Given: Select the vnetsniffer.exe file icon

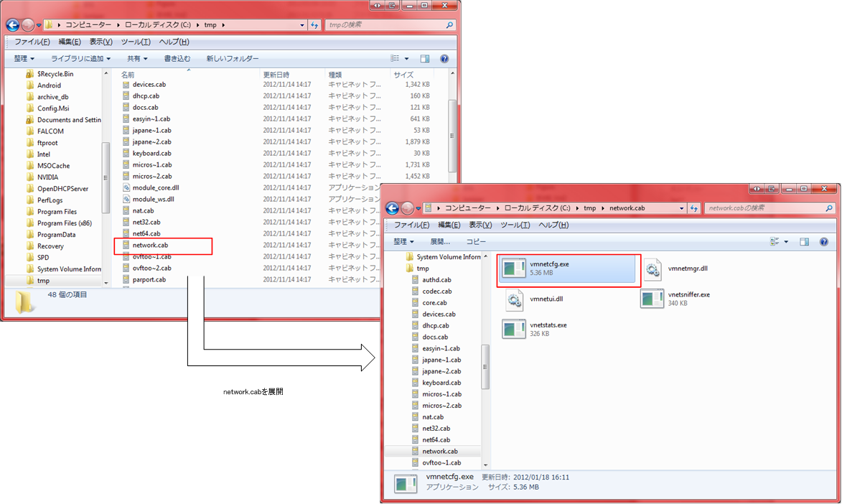Looking at the screenshot, I should [652, 299].
